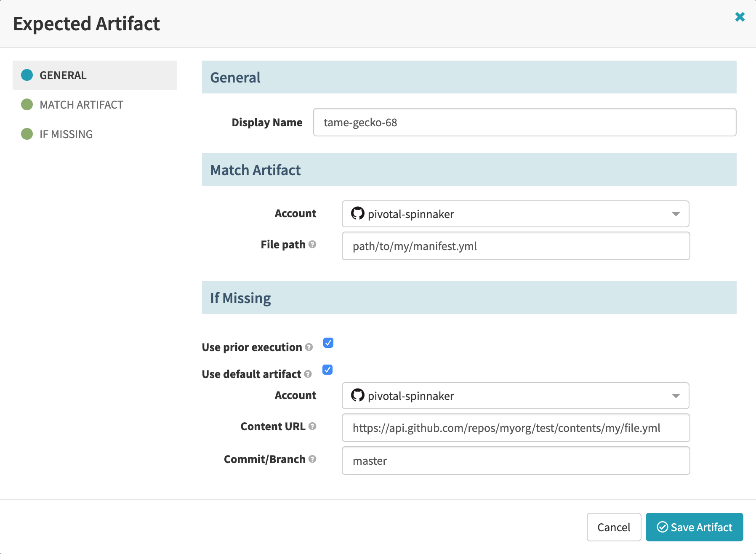This screenshot has width=756, height=554.
Task: Click the help icon next to Use default artifact
Action: (307, 374)
